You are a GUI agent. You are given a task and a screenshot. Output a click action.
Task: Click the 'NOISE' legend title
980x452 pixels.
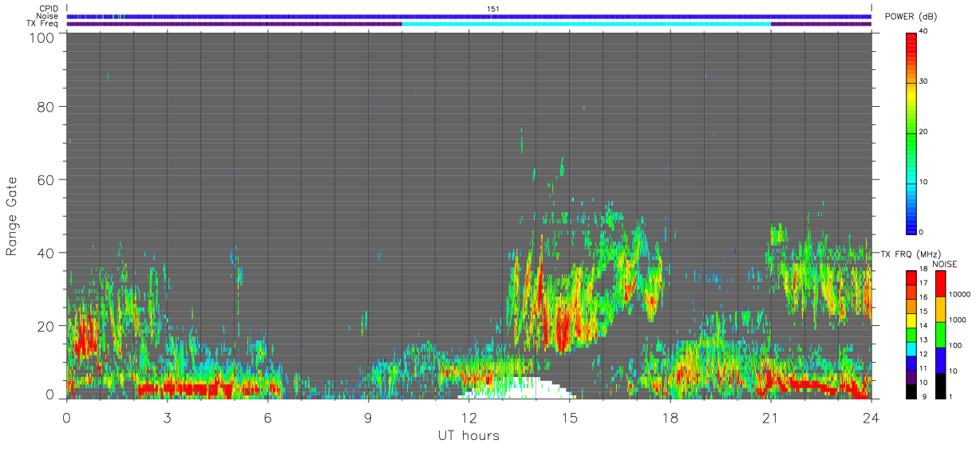pos(944,264)
